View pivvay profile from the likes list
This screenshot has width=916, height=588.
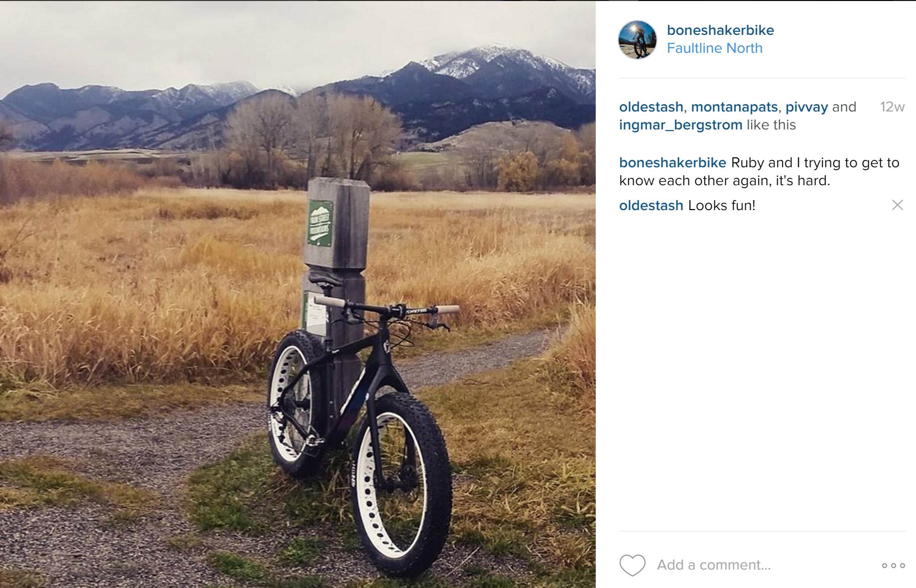tap(806, 108)
